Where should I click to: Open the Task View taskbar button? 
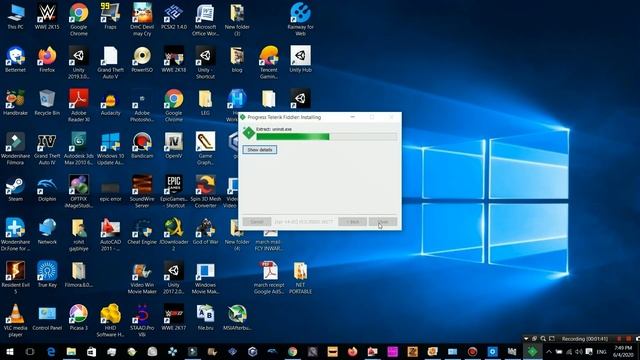30,351
